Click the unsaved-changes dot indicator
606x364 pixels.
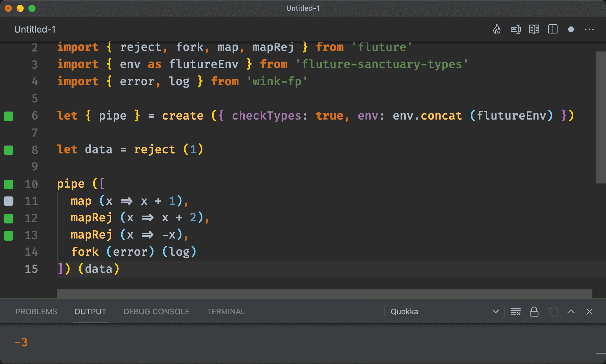click(571, 29)
